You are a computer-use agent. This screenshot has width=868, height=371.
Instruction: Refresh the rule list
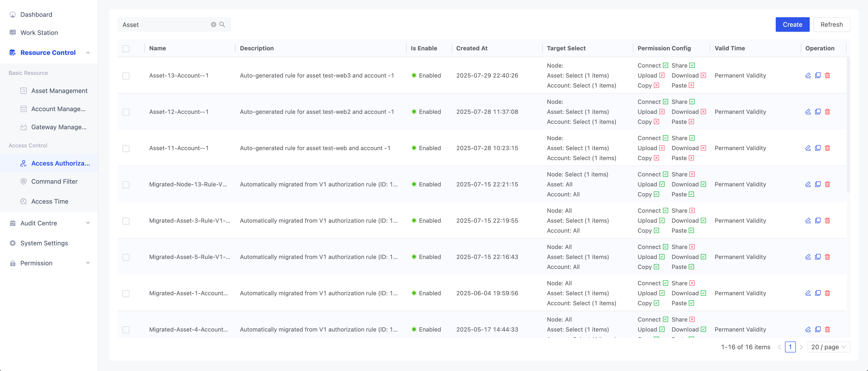click(x=832, y=24)
